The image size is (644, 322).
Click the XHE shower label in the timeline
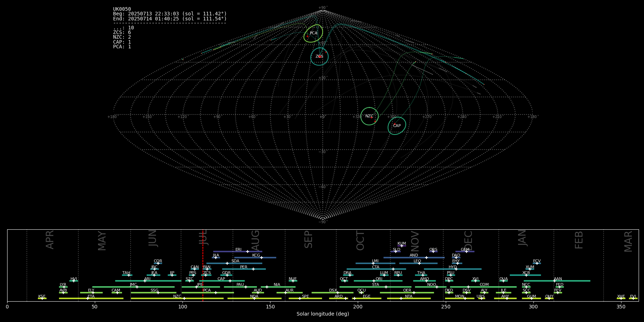point(621,297)
